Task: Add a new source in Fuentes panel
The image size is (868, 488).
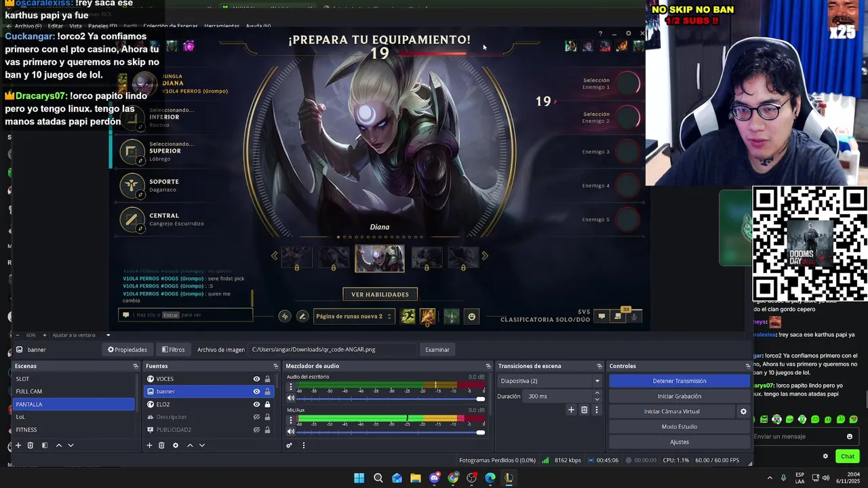Action: (149, 445)
